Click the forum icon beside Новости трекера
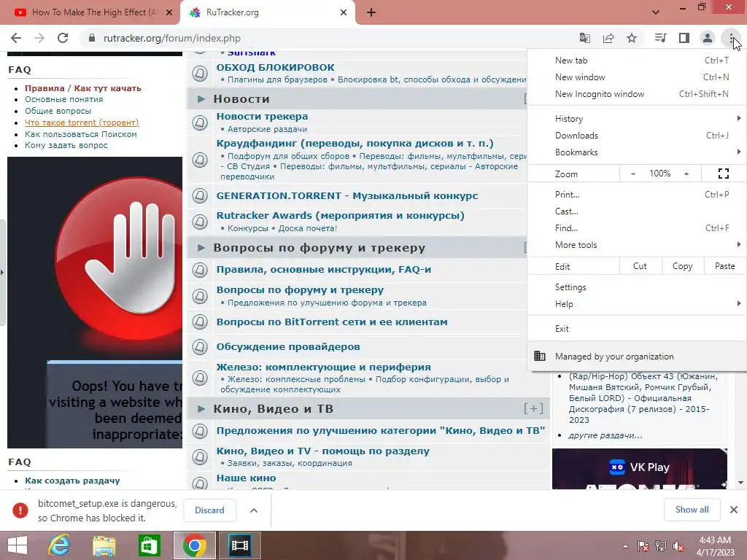 (200, 122)
